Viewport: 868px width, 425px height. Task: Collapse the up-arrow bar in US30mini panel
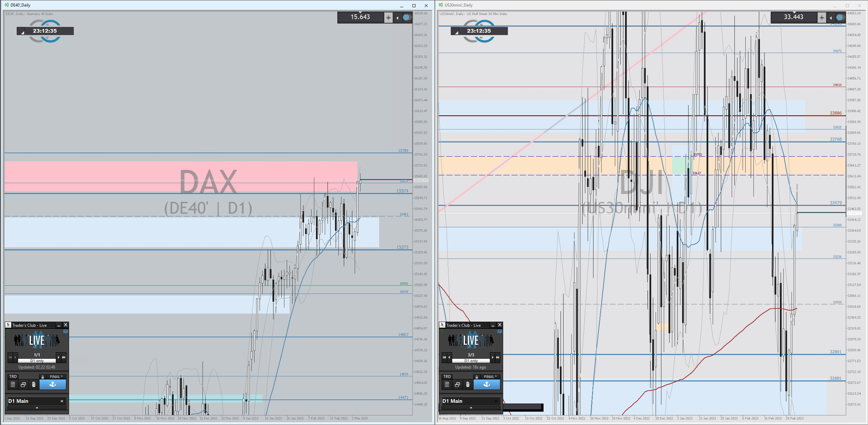click(x=471, y=408)
